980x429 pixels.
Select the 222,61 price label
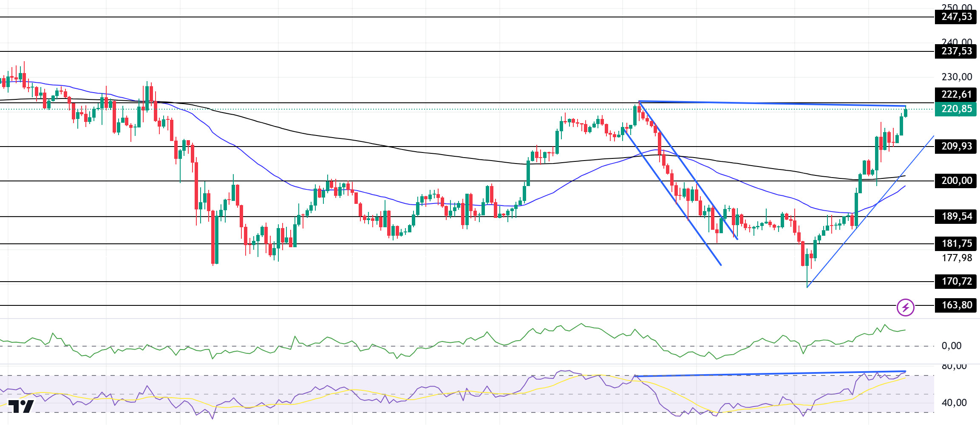pos(955,94)
